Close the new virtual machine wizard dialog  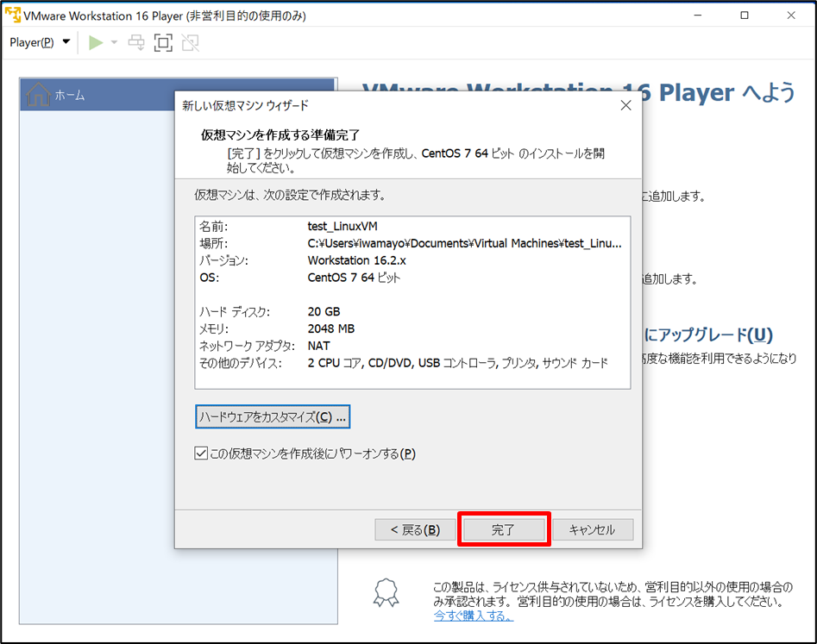click(625, 105)
